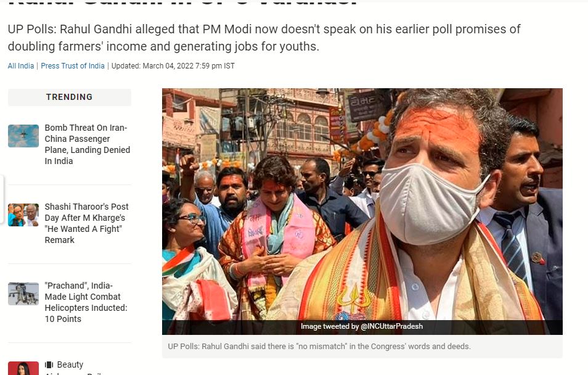This screenshot has width=588, height=375.
Task: Click the main Rahul Gandhi article photo
Action: tap(362, 212)
